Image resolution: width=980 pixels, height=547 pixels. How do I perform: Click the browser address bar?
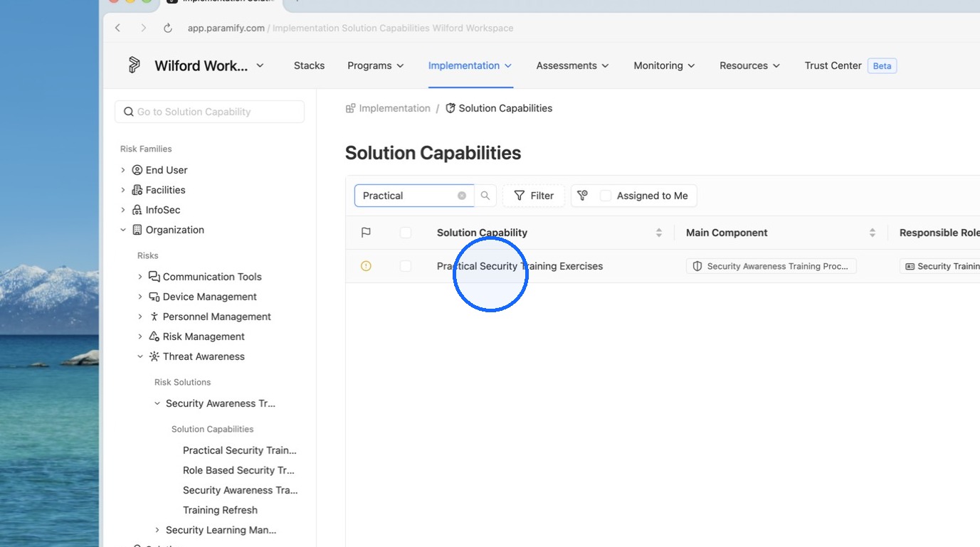pyautogui.click(x=350, y=28)
